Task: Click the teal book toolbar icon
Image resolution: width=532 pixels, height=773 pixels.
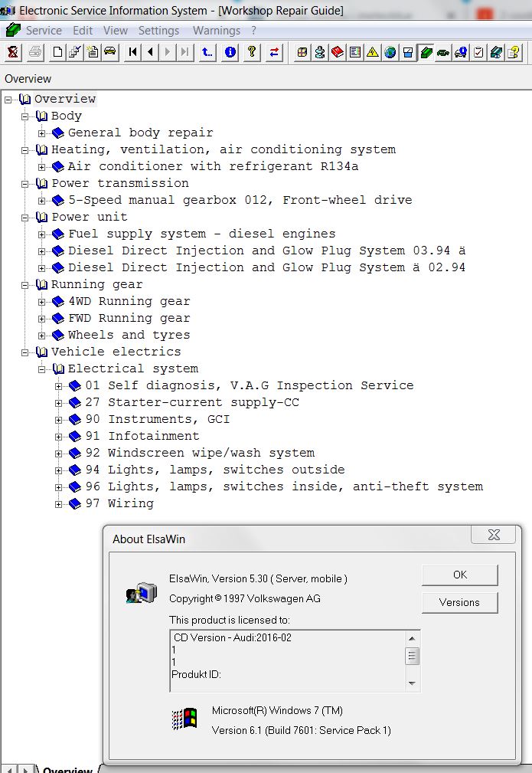Action: pos(496,52)
